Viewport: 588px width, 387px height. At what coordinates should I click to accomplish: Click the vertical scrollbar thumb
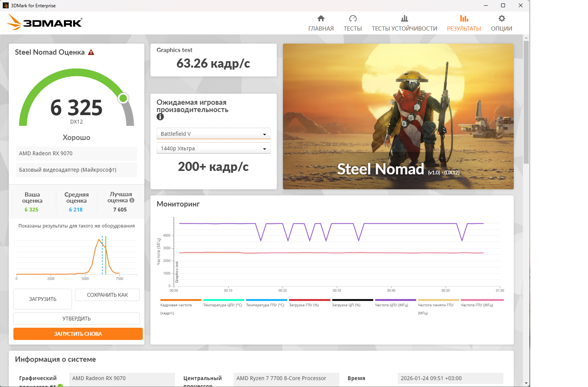[526, 102]
